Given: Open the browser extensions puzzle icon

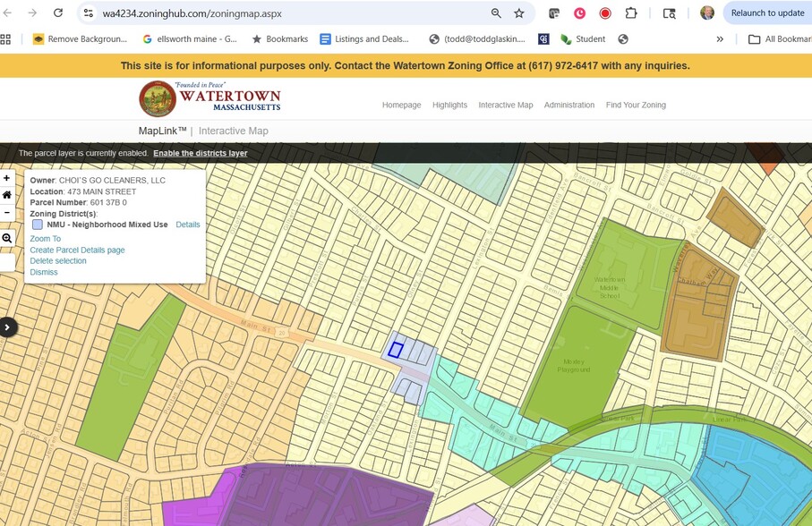Looking at the screenshot, I should pos(631,13).
